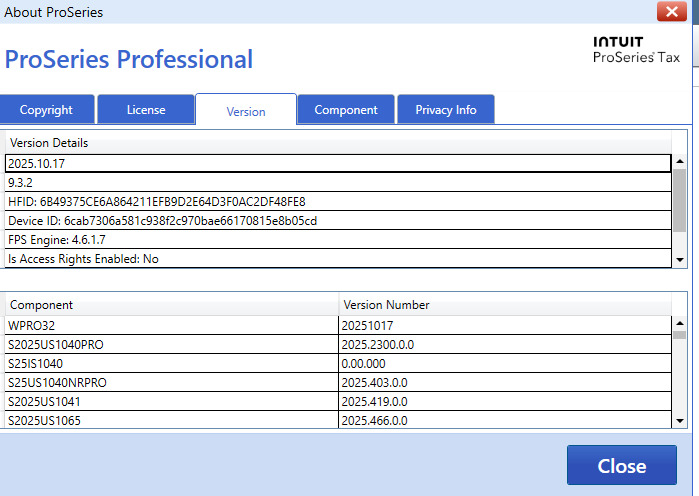Select the S25US1040NRPRO component cell
The image size is (699, 496).
coord(172,383)
